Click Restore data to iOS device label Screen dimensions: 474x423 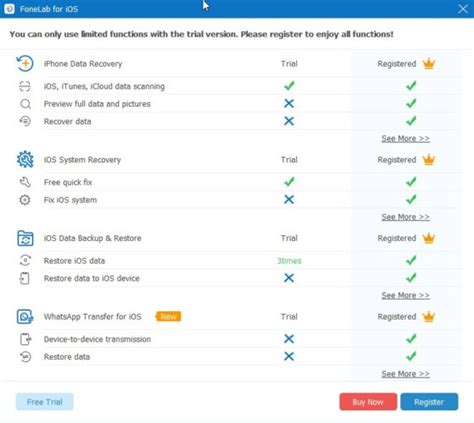coord(92,278)
